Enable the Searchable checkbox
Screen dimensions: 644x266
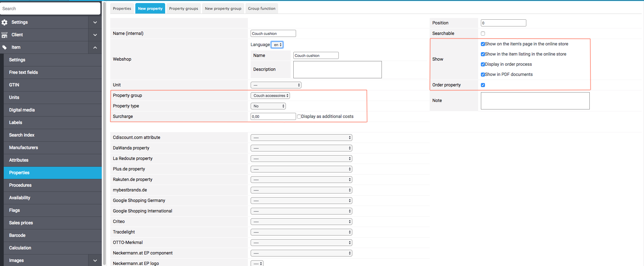tap(483, 34)
